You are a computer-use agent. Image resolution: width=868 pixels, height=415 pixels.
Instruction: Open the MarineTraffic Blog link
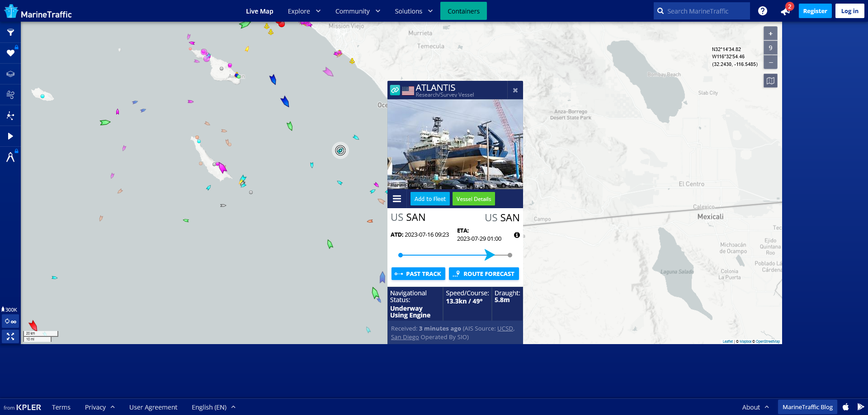807,407
